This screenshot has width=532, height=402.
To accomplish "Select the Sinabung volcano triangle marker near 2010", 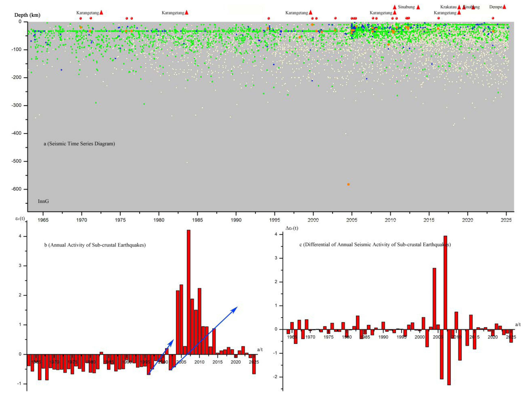I will (x=395, y=7).
